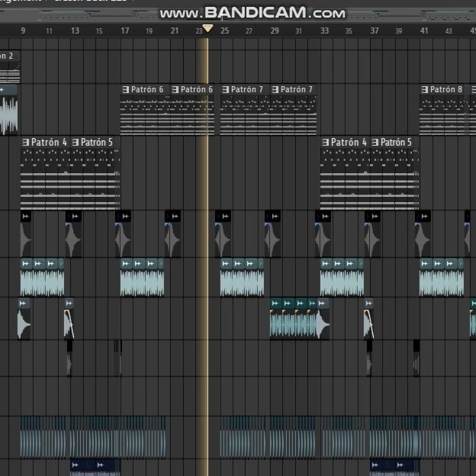This screenshot has width=476, height=476.
Task: Jump to bar 9 on the timeline ruler
Action: click(x=23, y=31)
